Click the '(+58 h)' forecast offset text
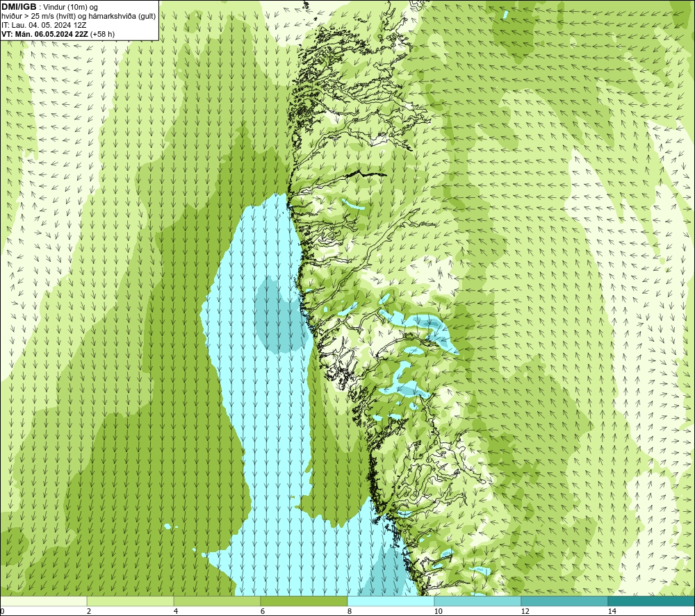 pyautogui.click(x=102, y=34)
